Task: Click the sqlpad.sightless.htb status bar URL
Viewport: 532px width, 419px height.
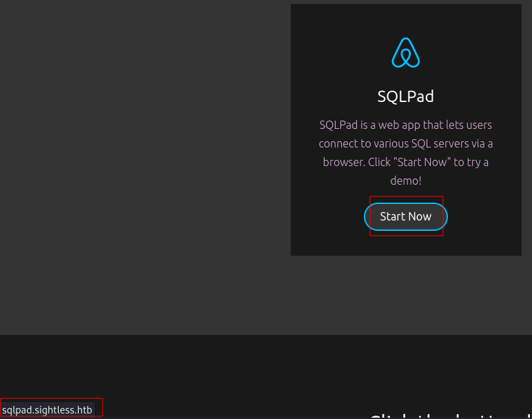Action: tap(47, 410)
